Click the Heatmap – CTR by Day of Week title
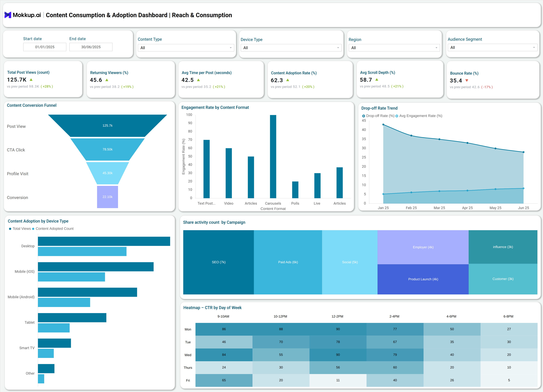 [212, 308]
